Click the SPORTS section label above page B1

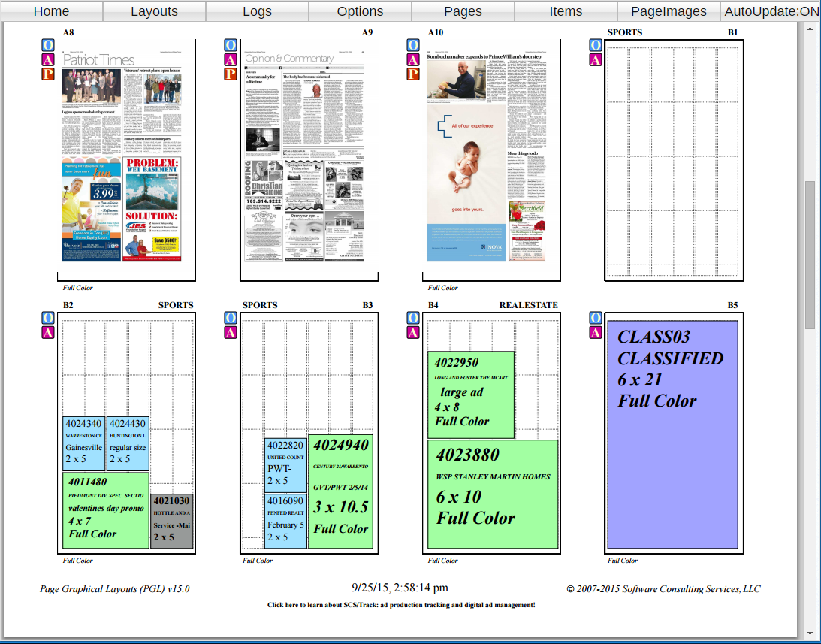625,32
